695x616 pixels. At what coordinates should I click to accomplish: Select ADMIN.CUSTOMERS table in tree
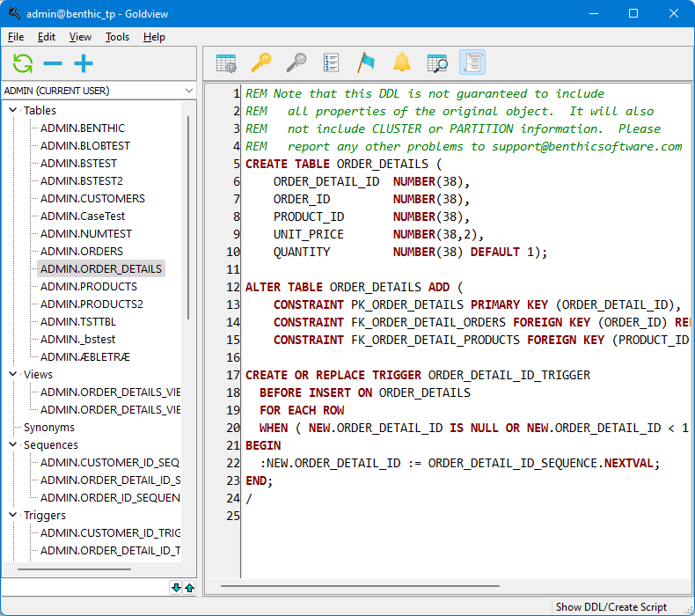(92, 199)
